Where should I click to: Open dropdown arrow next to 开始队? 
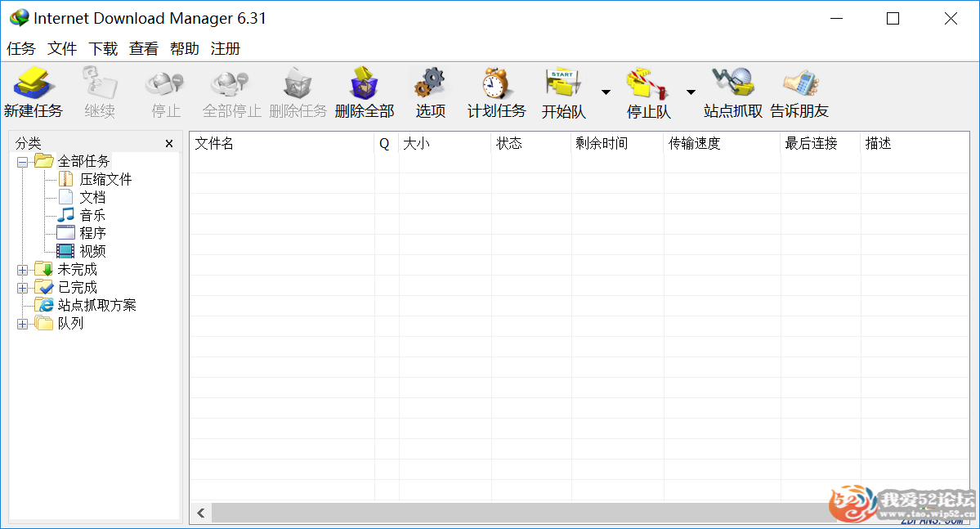[606, 92]
